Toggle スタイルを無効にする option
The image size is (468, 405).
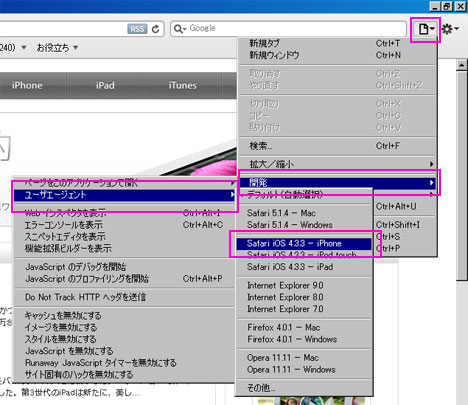125,339
